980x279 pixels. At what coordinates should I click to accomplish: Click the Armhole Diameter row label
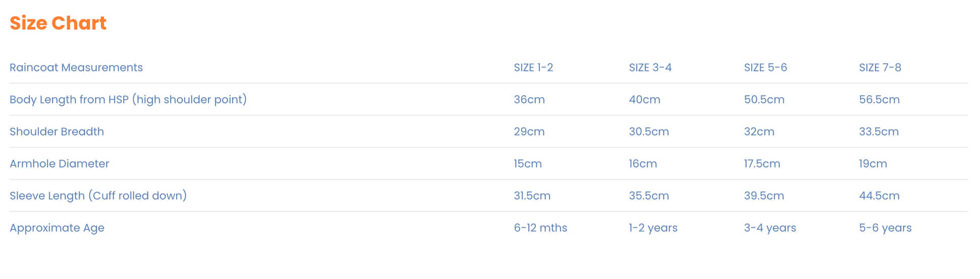tap(59, 164)
